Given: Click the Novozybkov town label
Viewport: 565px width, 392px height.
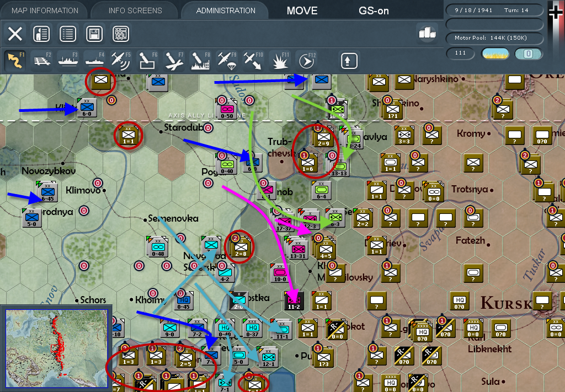Looking at the screenshot, I should (x=49, y=170).
